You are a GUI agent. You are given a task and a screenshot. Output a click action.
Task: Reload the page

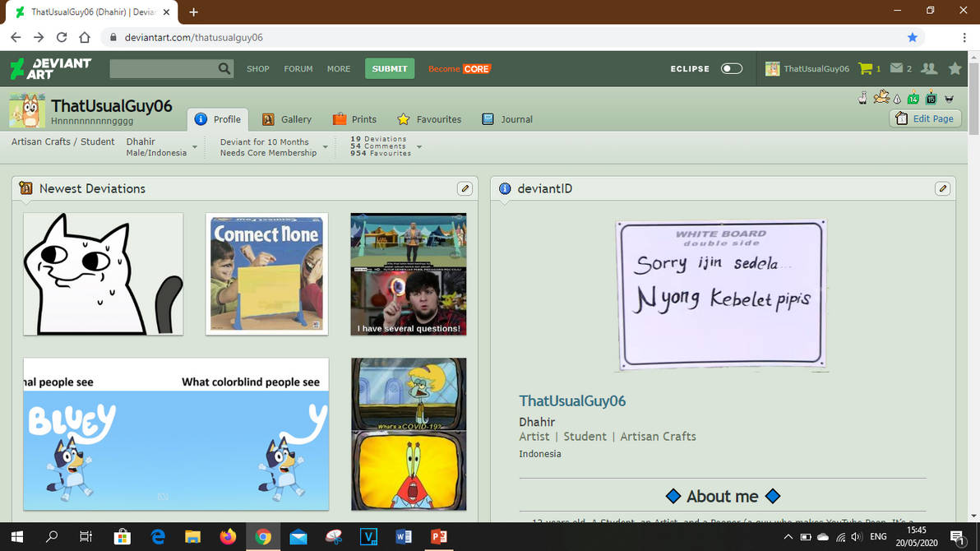(x=61, y=38)
